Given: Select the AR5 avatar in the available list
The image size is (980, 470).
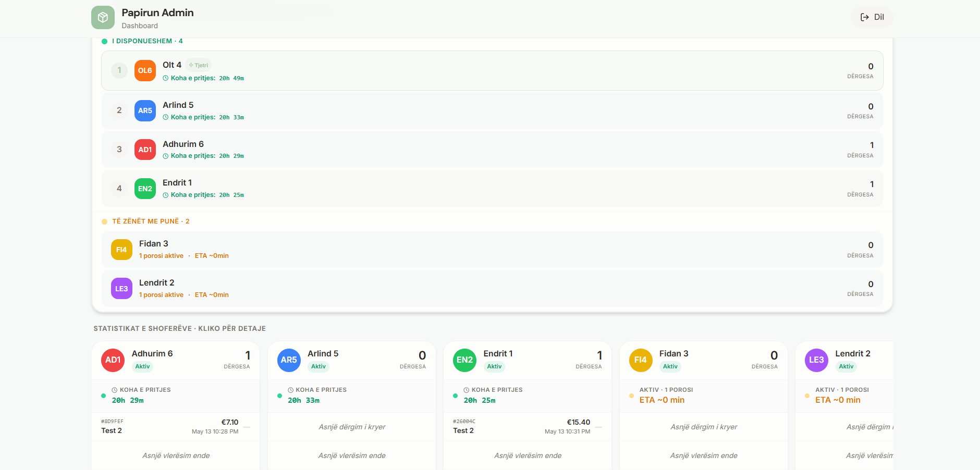Looking at the screenshot, I should (x=145, y=111).
